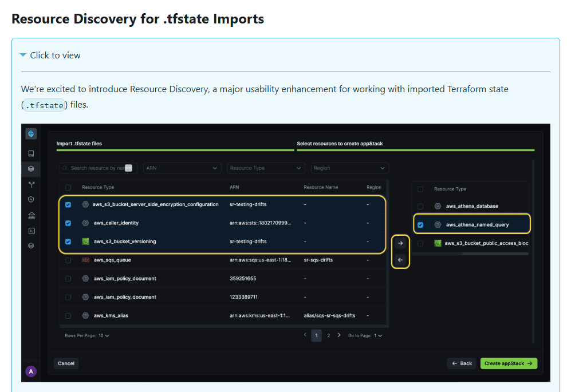
Task: Uncheck aws_caller_identity row checkbox
Action: (x=68, y=223)
